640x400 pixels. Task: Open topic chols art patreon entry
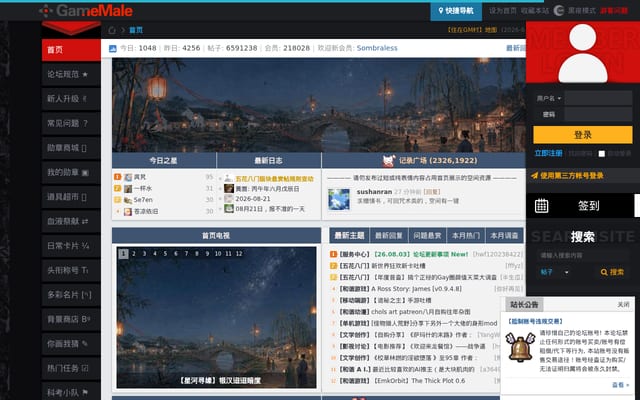(420, 312)
